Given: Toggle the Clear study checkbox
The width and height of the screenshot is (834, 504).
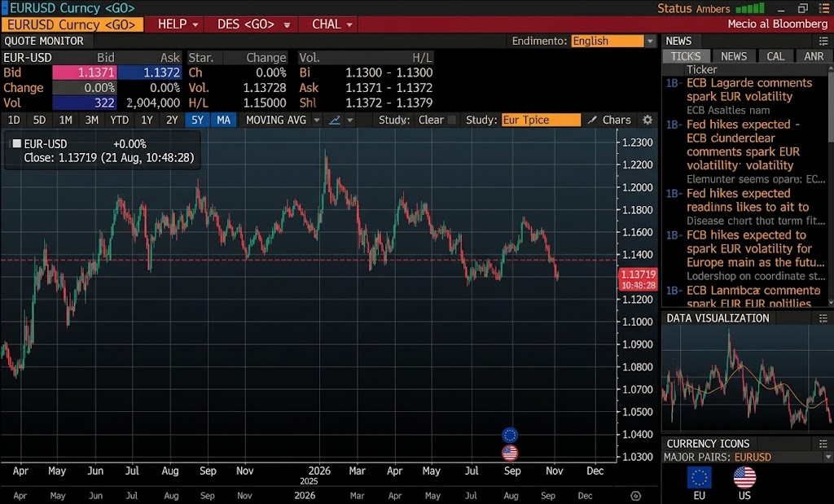Looking at the screenshot, I should click(x=452, y=121).
